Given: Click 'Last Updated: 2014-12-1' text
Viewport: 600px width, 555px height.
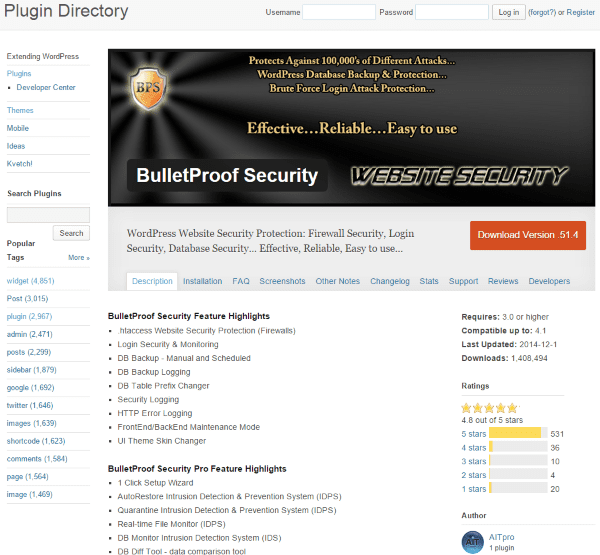Looking at the screenshot, I should point(509,344).
